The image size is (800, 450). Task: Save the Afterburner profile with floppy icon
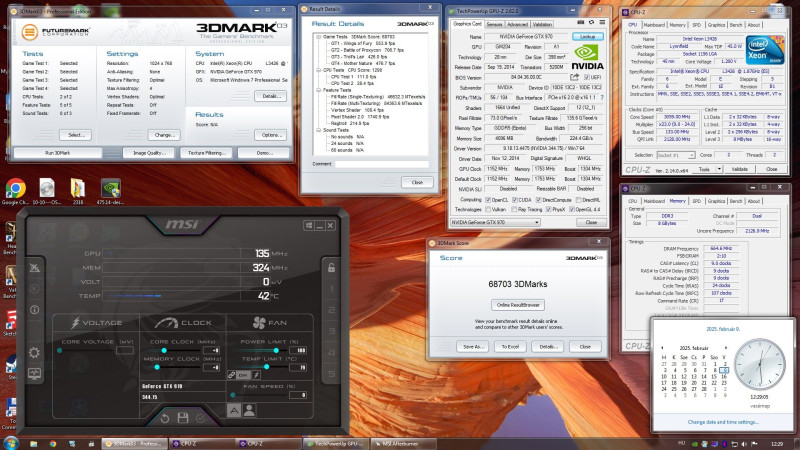[x=183, y=418]
